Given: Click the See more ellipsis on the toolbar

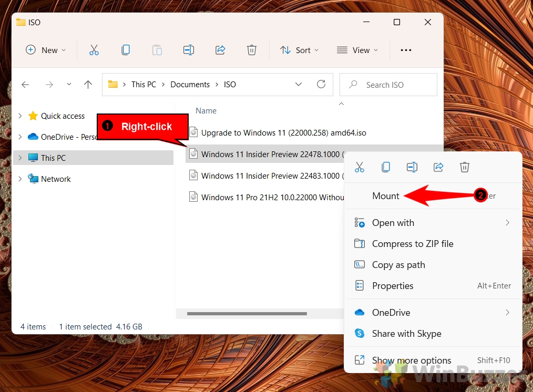Looking at the screenshot, I should [x=406, y=50].
